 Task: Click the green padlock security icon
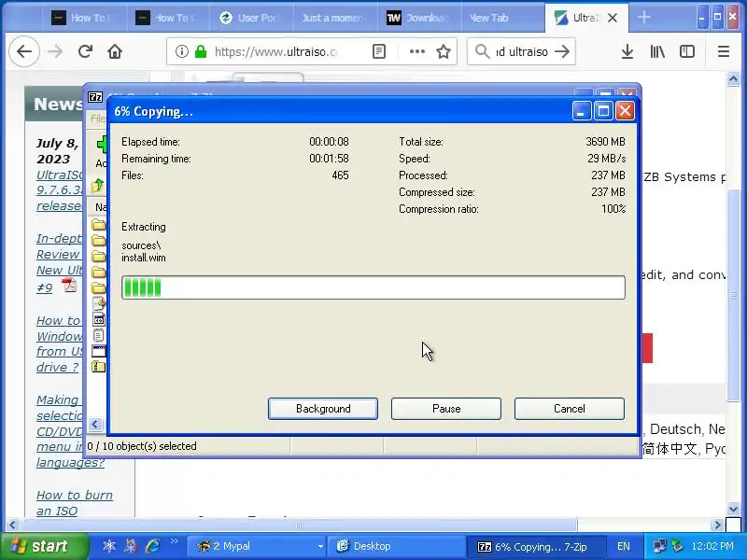click(201, 51)
